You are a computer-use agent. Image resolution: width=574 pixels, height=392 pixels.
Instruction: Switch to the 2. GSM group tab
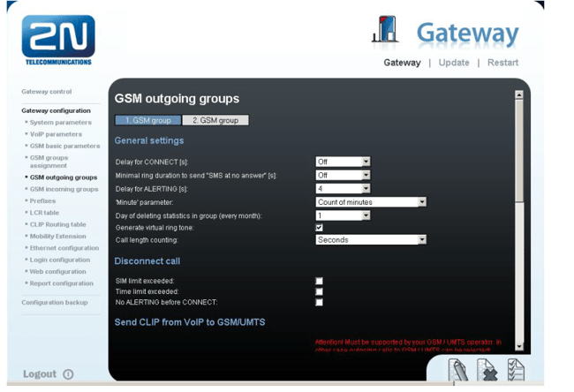click(215, 120)
